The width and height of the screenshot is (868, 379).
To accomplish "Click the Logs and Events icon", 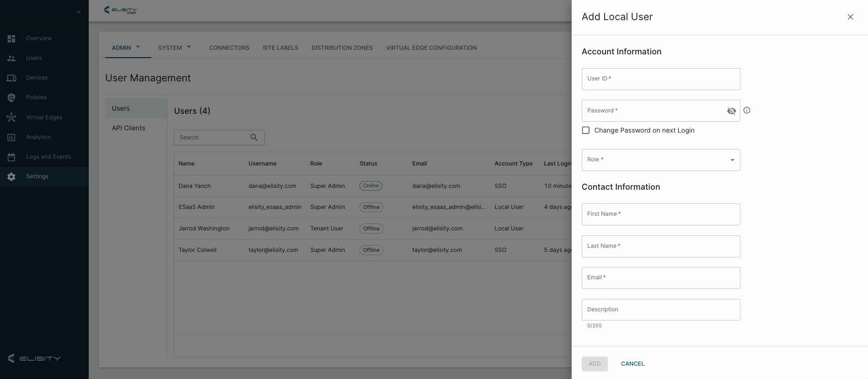I will (11, 157).
